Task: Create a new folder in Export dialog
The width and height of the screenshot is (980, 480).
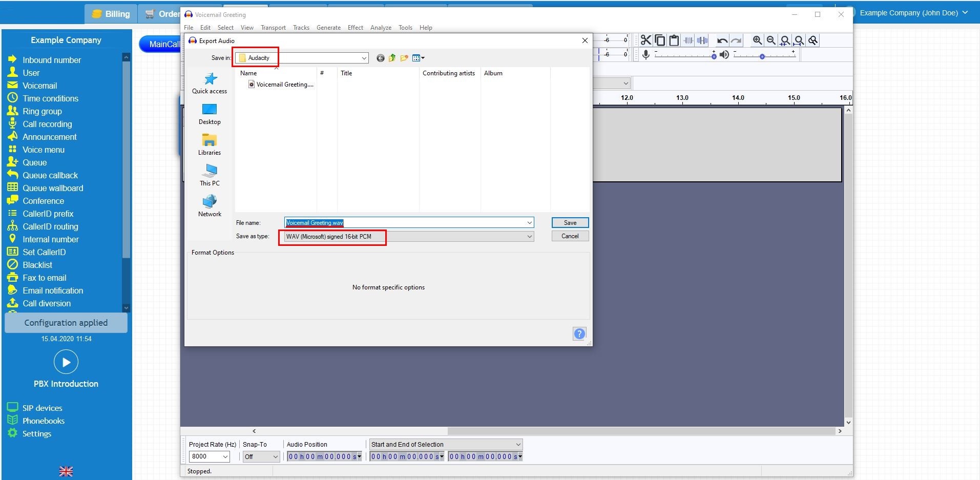Action: [x=404, y=58]
